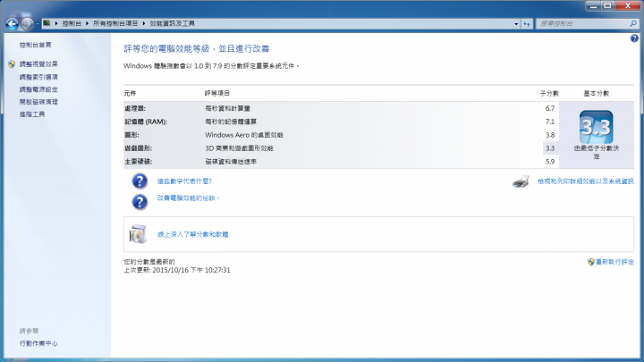Expand the chevron after the address bar icon
The image size is (644, 362).
pyautogui.click(x=56, y=23)
